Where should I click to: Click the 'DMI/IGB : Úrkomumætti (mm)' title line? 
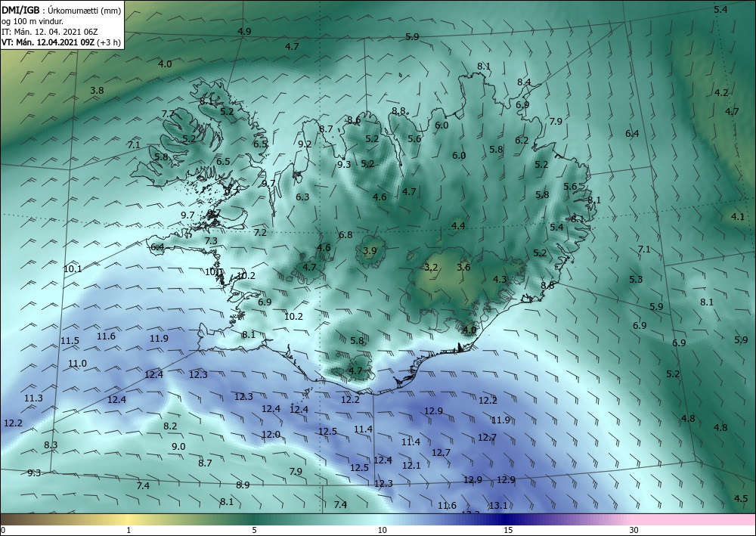click(x=61, y=10)
